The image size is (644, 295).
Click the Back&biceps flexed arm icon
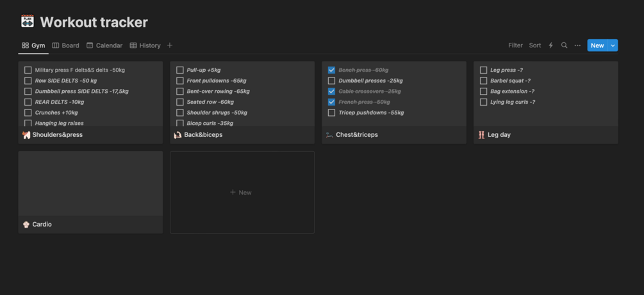[x=178, y=134]
